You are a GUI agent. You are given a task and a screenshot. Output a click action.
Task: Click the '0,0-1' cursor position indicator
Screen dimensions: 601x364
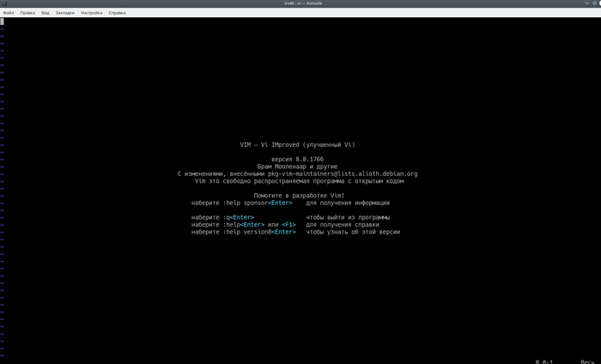[x=543, y=361]
